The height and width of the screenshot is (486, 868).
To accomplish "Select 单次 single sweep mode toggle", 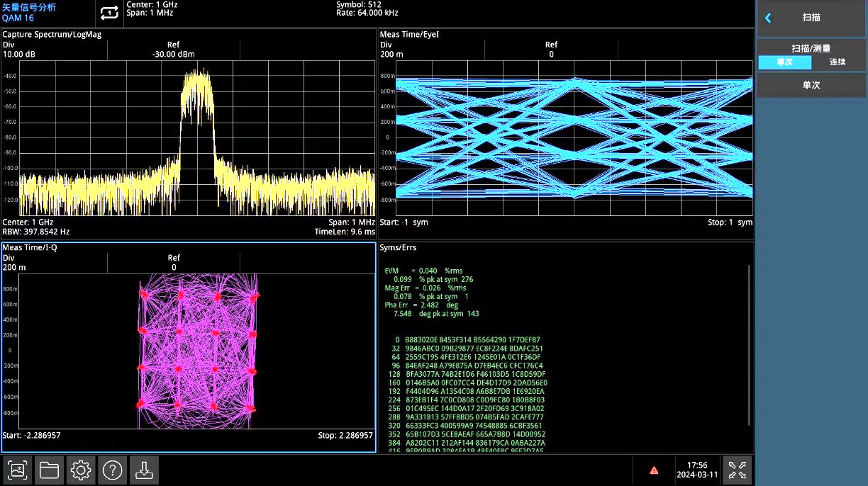I will tap(784, 62).
